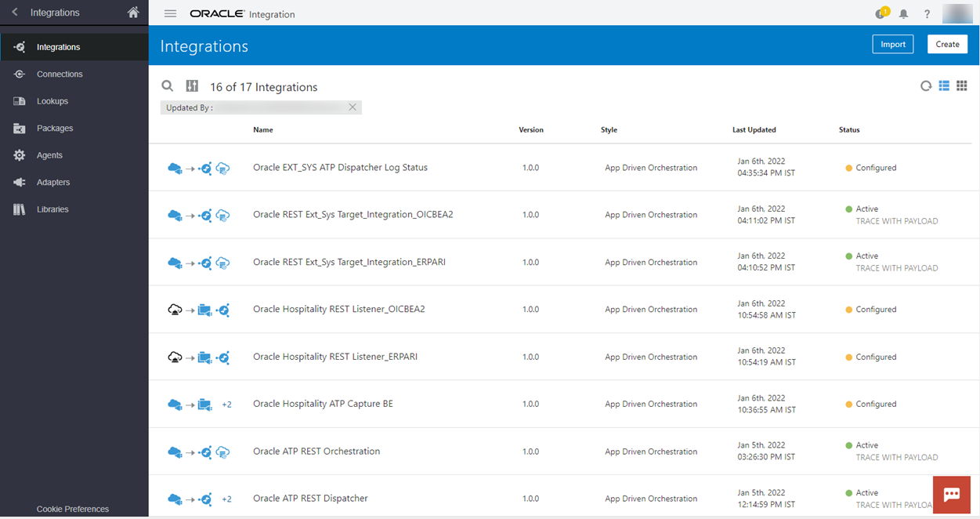Viewport: 980px width, 519px height.
Task: Open Adapters in the sidebar
Action: click(x=74, y=182)
